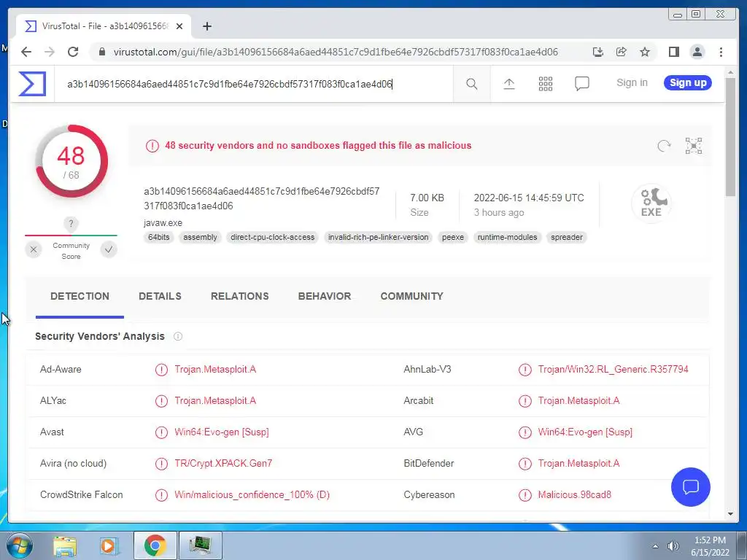Click the monitor app taskbar icon
Screen dimensions: 747x560
[x=201, y=545]
